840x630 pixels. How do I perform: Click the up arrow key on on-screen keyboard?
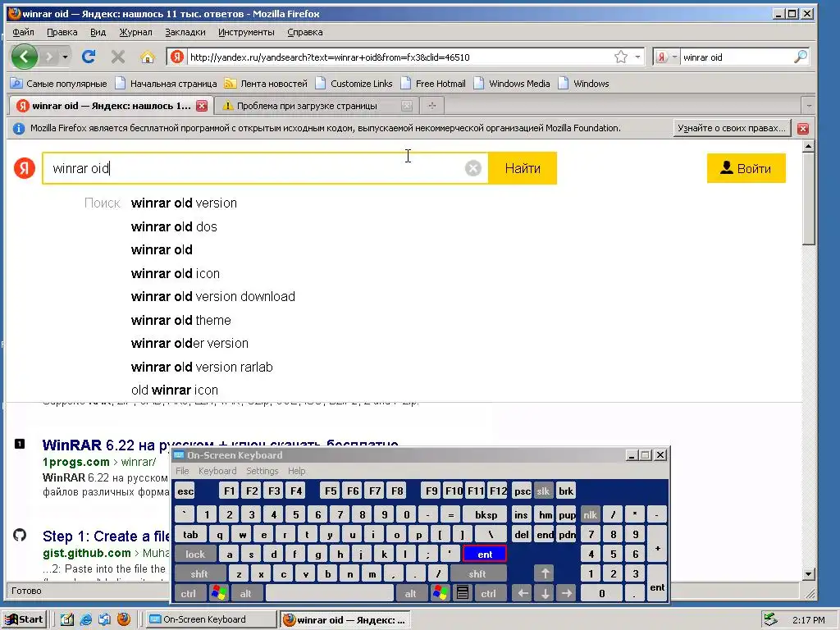click(x=545, y=573)
